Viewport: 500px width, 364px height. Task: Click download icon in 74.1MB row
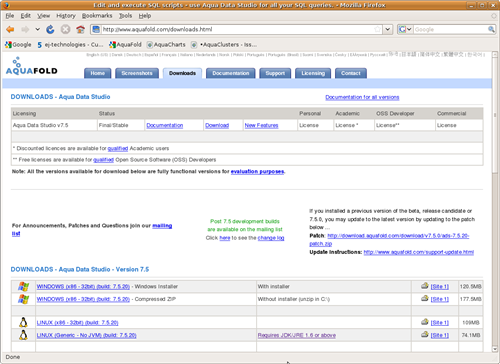pyautogui.click(x=424, y=334)
